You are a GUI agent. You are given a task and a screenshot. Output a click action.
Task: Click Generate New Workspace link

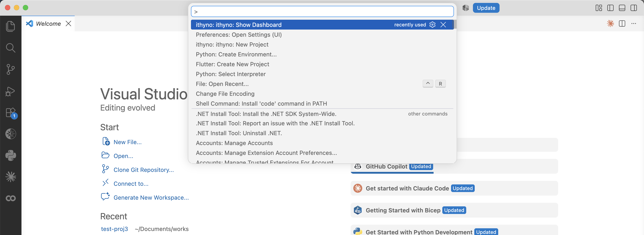tap(151, 197)
